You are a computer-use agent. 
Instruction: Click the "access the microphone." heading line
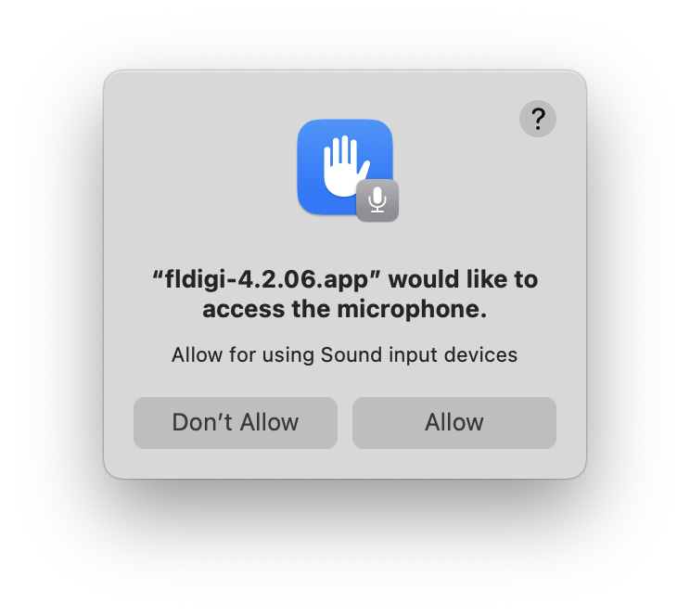[x=345, y=309]
